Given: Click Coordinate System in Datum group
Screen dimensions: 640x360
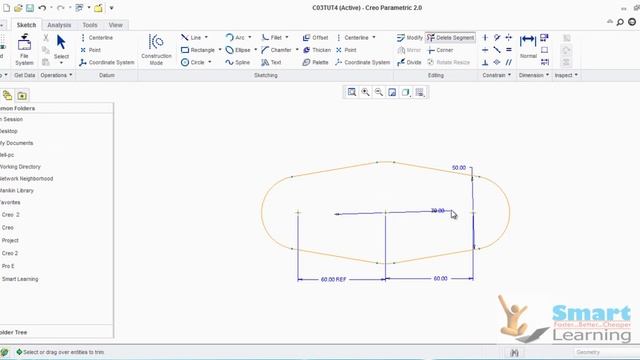Looking at the screenshot, I should coord(107,62).
